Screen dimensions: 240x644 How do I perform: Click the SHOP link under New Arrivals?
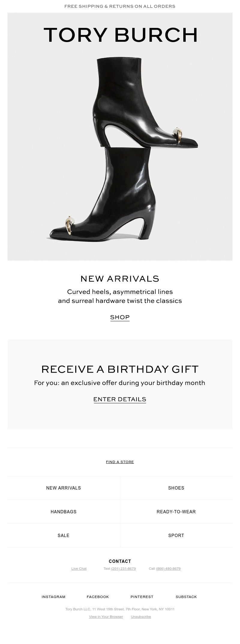(x=120, y=317)
